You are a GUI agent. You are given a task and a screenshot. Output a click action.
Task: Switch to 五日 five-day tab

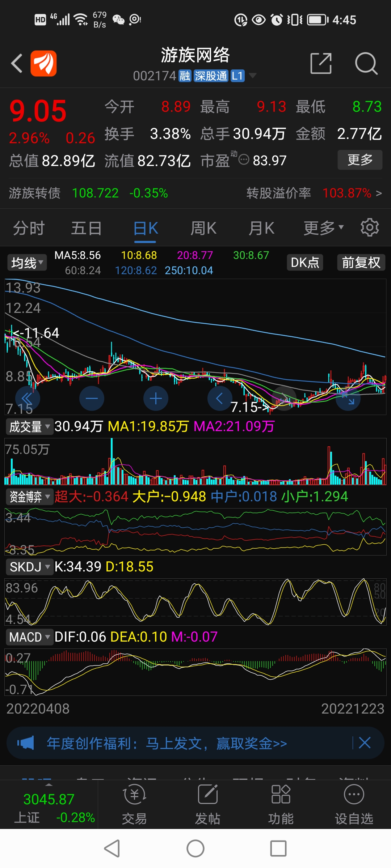coord(87,228)
